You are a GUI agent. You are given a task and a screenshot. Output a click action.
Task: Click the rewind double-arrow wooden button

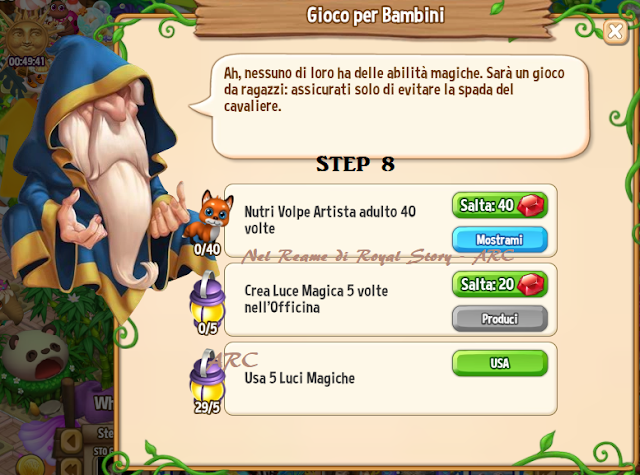click(73, 467)
